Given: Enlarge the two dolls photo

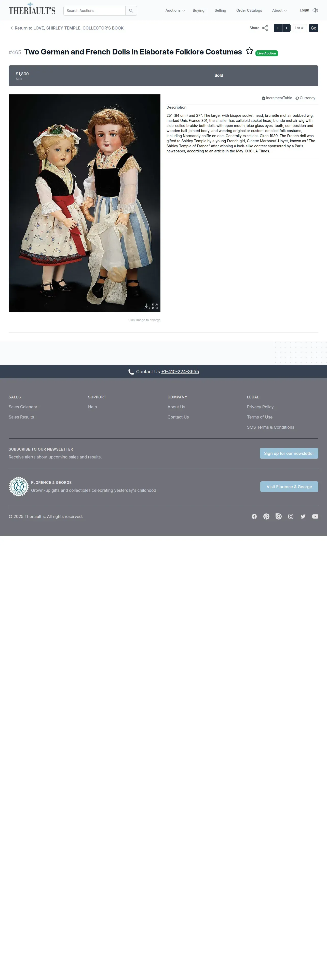Looking at the screenshot, I should (x=85, y=203).
